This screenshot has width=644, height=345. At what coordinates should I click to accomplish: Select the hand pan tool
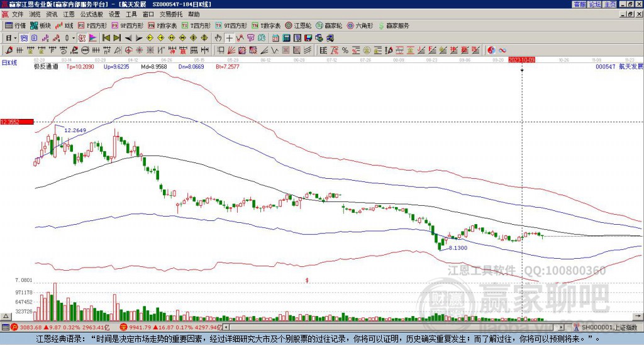(218, 38)
